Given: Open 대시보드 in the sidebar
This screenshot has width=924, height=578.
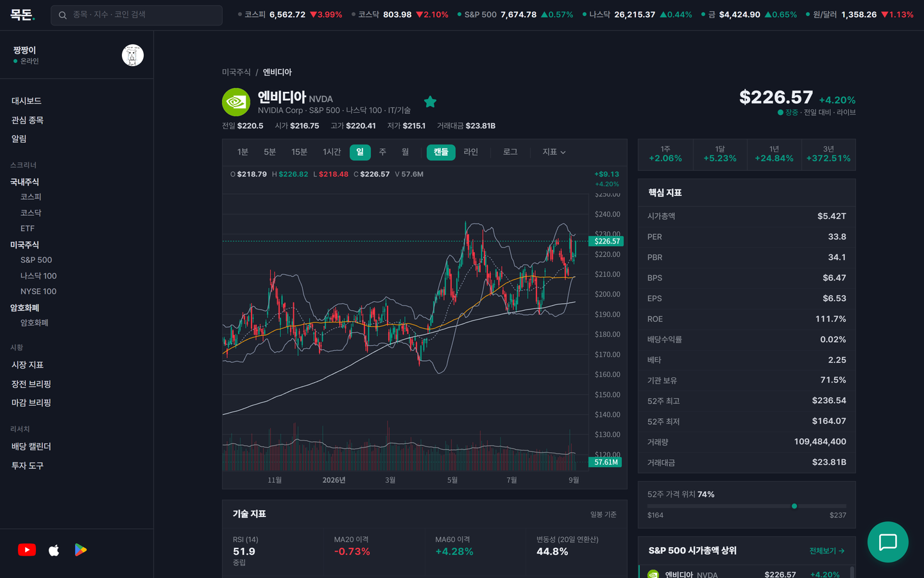Looking at the screenshot, I should pos(26,101).
